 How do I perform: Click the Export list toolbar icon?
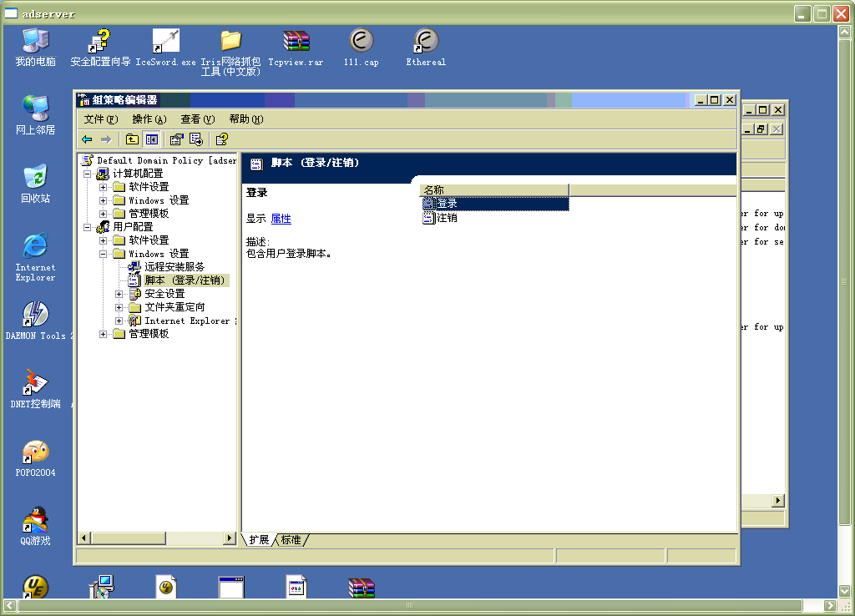click(x=196, y=139)
